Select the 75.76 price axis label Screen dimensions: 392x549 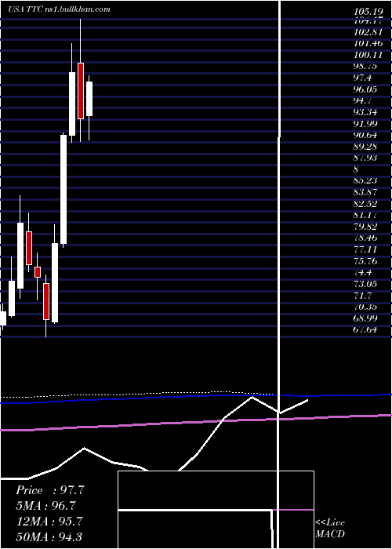(x=365, y=260)
